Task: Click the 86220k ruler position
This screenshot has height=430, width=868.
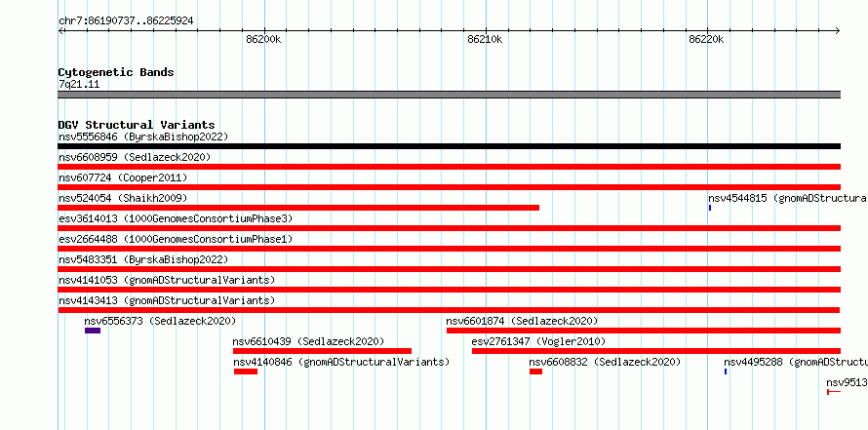Action: click(x=706, y=39)
